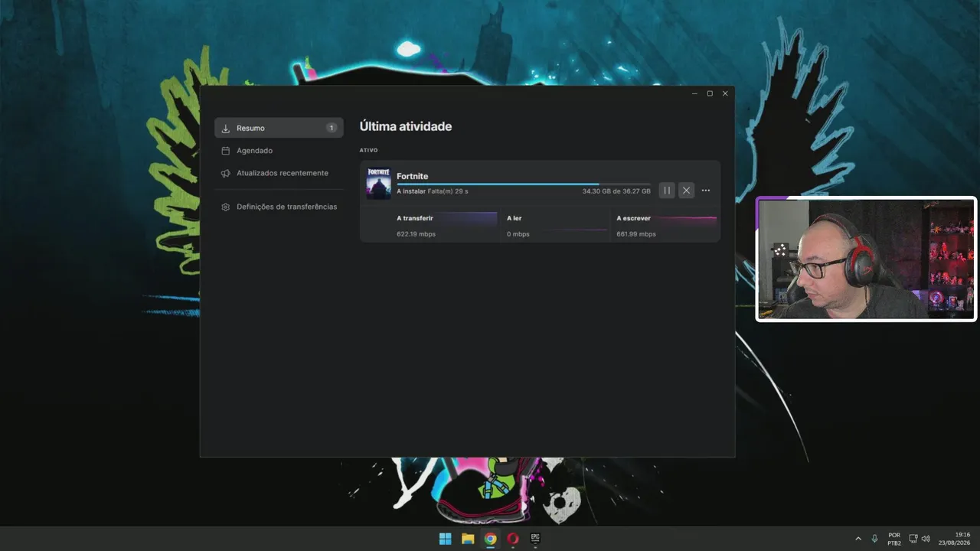980x551 pixels.
Task: Open the three-dot options menu for Fortnite
Action: click(x=706, y=191)
